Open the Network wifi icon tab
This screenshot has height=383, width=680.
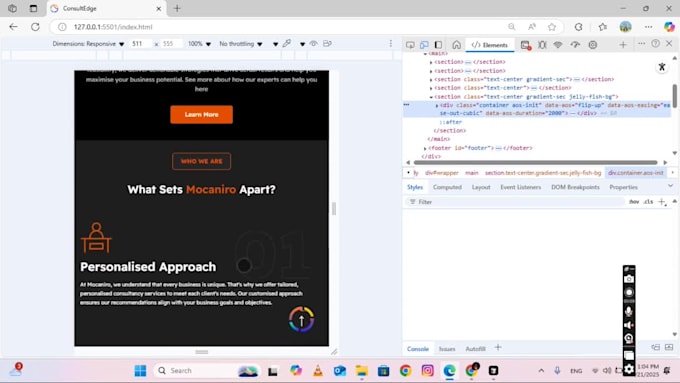pos(558,45)
